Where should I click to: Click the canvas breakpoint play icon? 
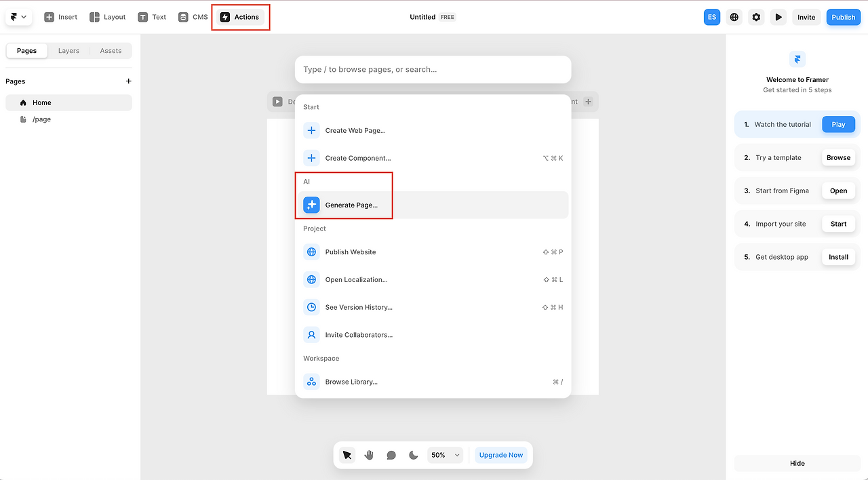click(x=277, y=102)
